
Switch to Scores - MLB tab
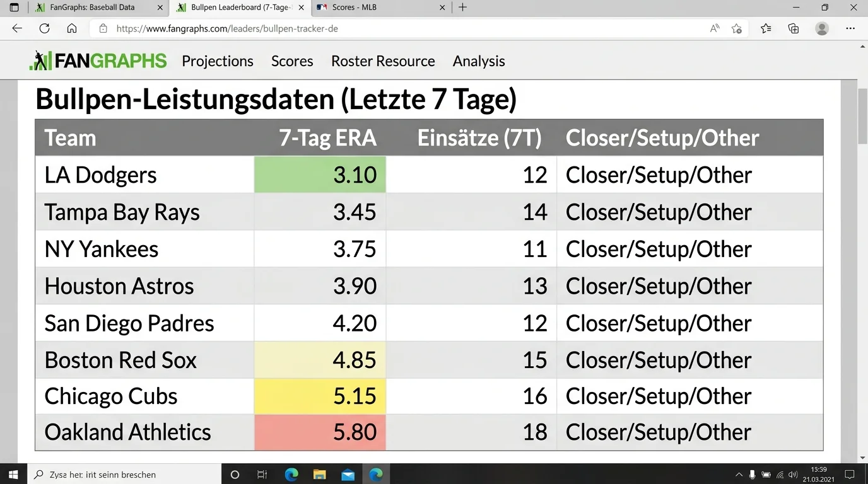pos(381,8)
